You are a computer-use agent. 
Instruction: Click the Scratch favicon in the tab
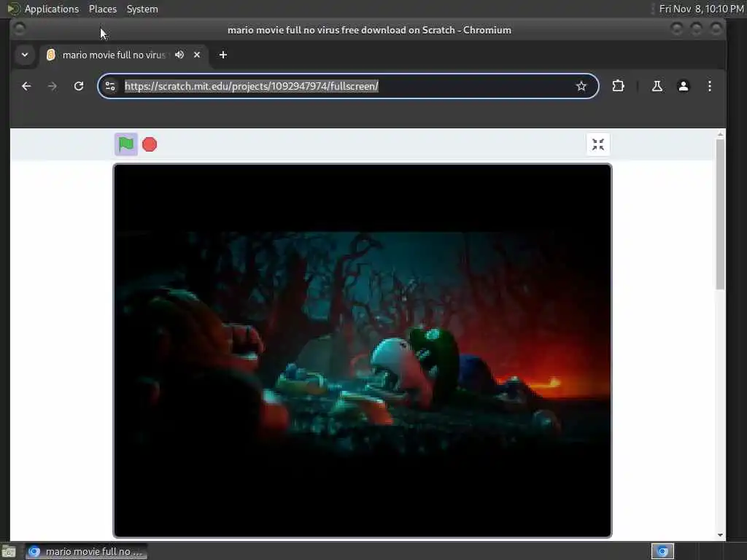(51, 55)
